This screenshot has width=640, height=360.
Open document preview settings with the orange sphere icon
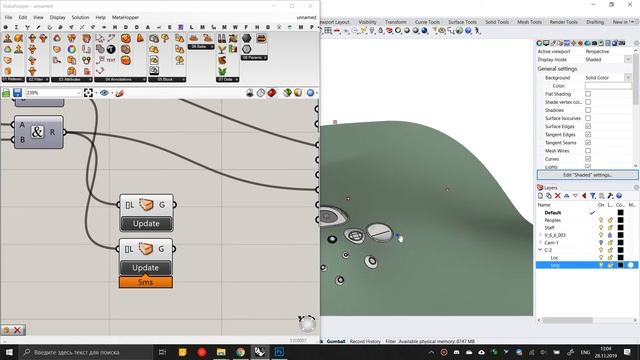(298, 93)
